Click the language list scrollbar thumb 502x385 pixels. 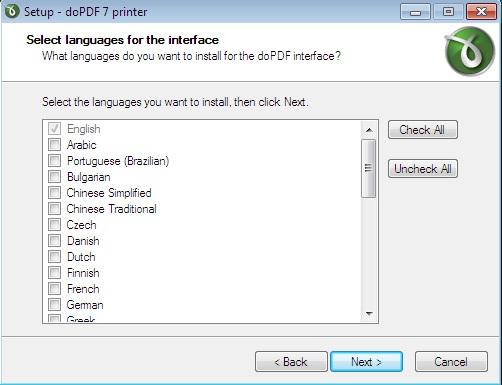pyautogui.click(x=369, y=168)
